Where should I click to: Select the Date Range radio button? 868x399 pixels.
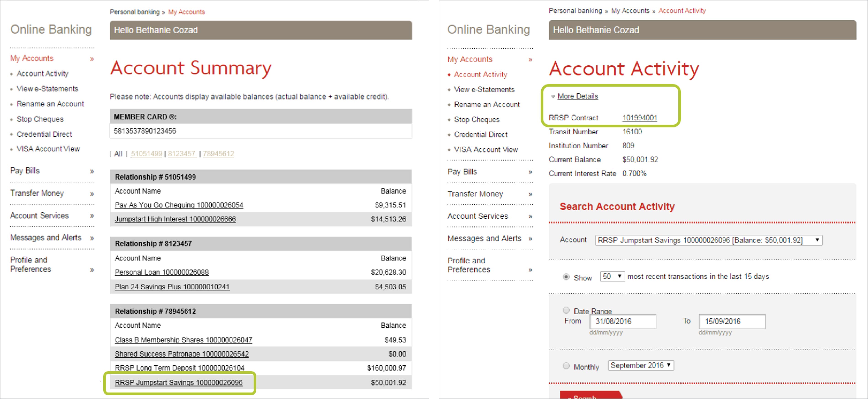coord(566,310)
